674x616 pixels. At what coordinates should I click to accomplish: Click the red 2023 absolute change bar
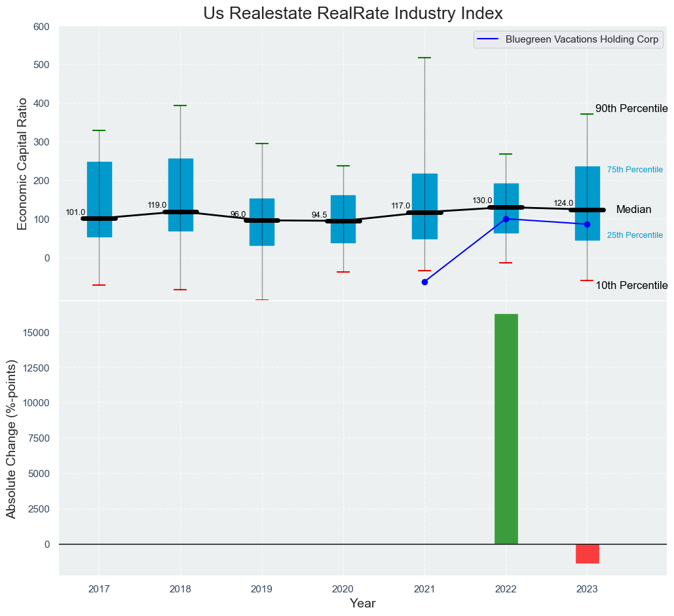(x=587, y=553)
